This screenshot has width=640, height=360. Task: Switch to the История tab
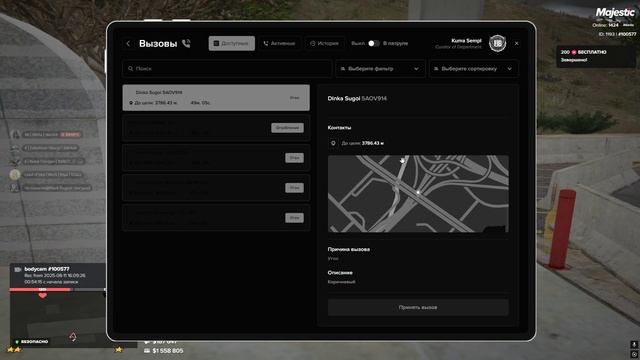click(x=324, y=43)
